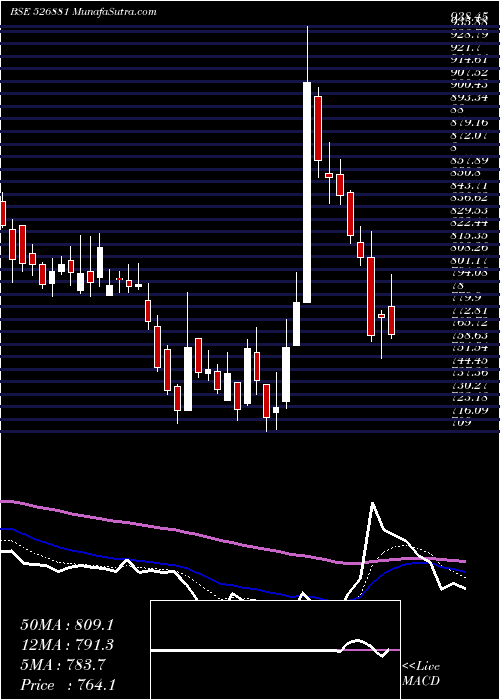Select the 723.18 price level
Screen dimensions: 500x700
tap(469, 397)
